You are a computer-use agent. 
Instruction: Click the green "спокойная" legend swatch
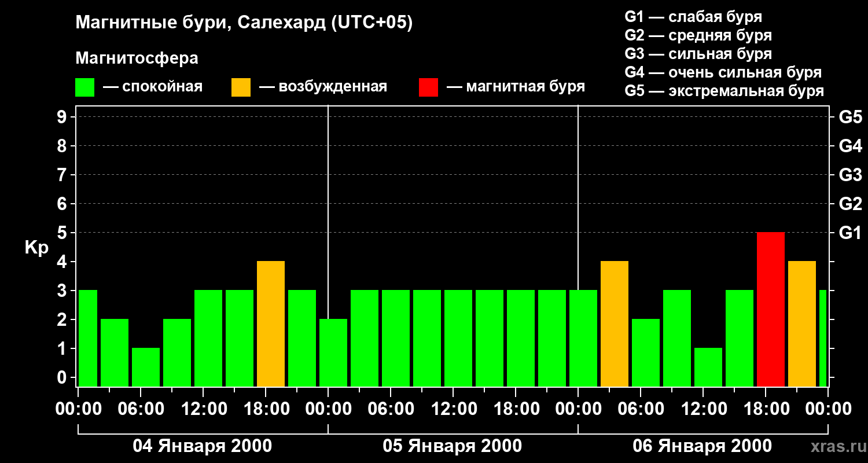tap(85, 87)
